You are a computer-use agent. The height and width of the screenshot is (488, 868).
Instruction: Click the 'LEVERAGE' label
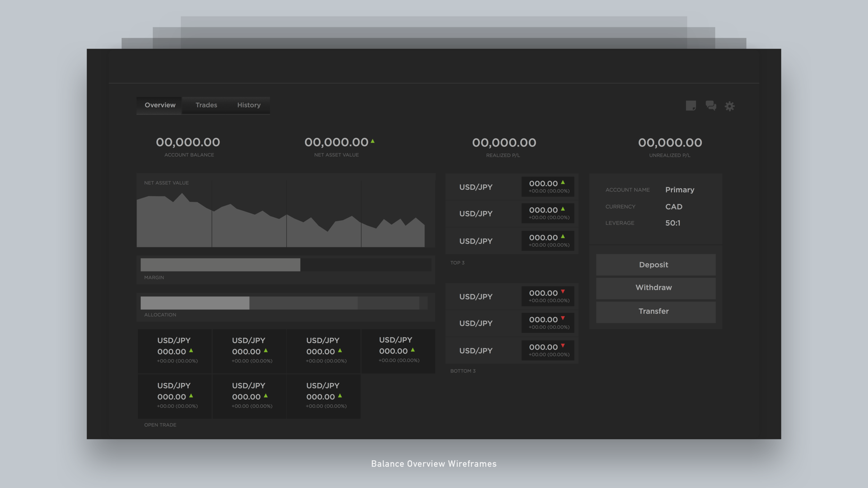(620, 223)
